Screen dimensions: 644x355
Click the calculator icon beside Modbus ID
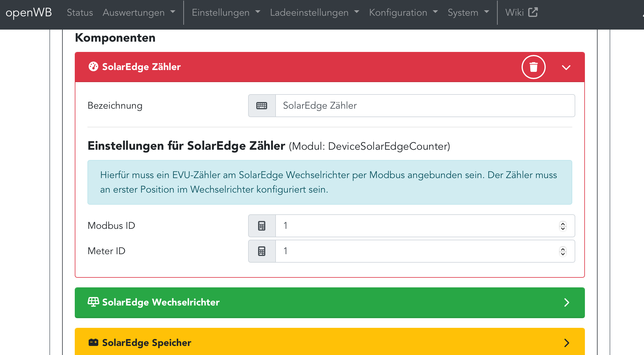click(262, 226)
